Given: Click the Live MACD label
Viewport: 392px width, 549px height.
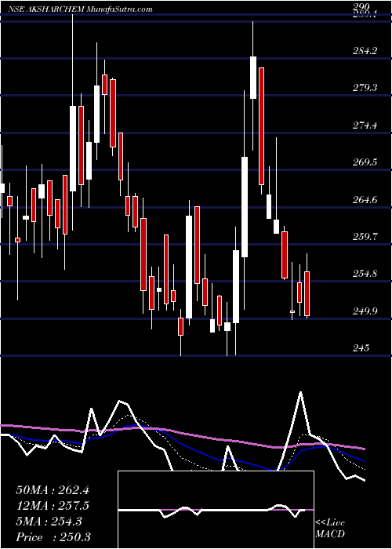Looking at the screenshot, I should [x=330, y=528].
